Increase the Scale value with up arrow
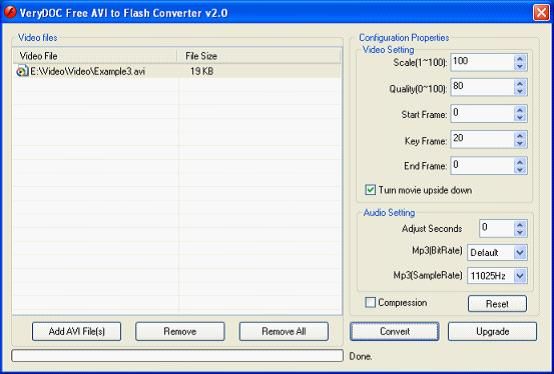The height and width of the screenshot is (374, 554). [x=520, y=59]
